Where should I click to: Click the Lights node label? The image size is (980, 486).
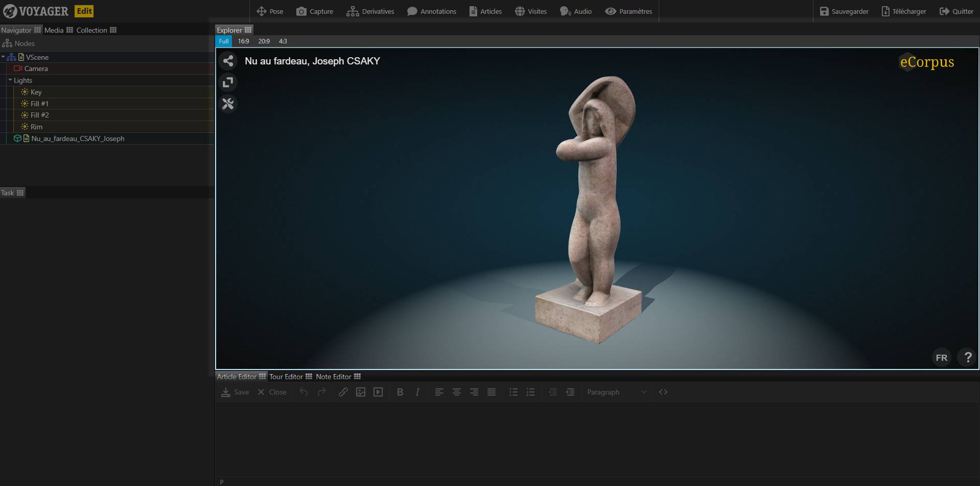pyautogui.click(x=22, y=80)
